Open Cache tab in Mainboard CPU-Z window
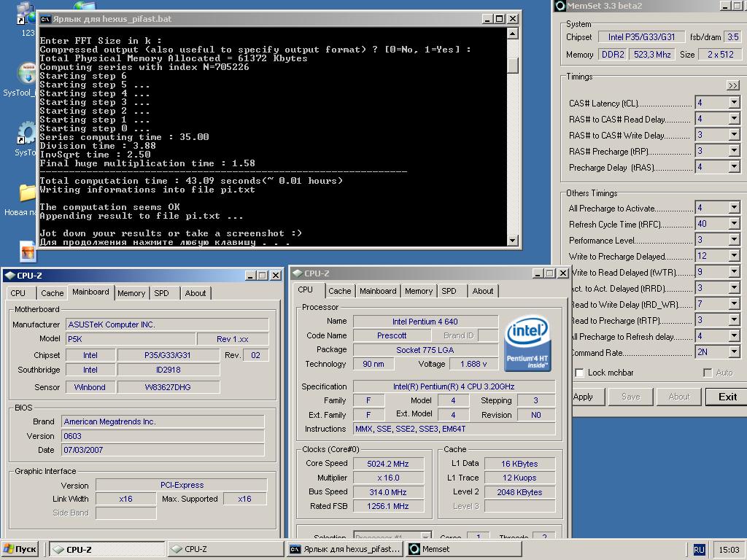The image size is (747, 560). (52, 293)
